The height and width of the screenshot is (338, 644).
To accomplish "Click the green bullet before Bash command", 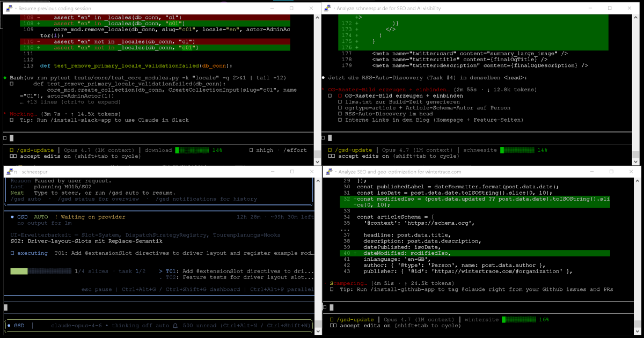I will pos(5,78).
